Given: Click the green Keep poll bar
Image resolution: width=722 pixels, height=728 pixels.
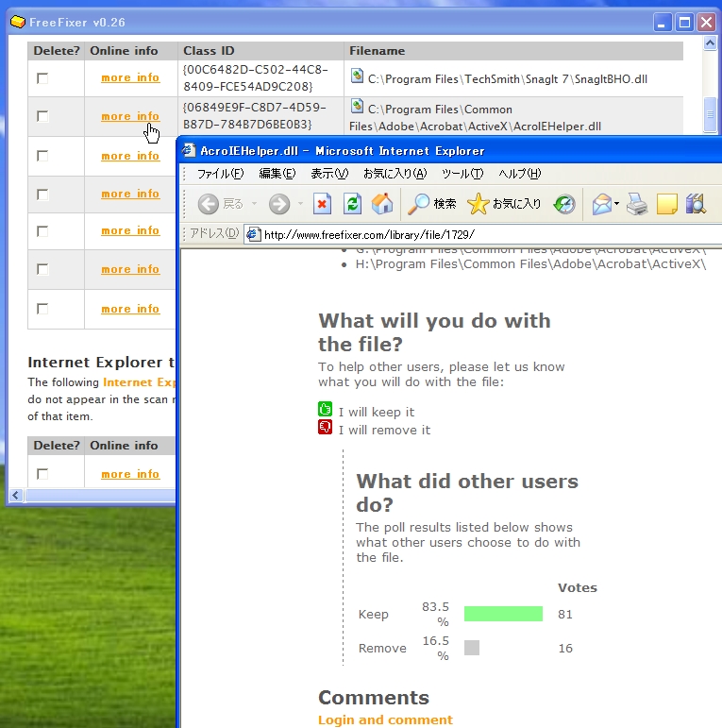Looking at the screenshot, I should tap(503, 614).
